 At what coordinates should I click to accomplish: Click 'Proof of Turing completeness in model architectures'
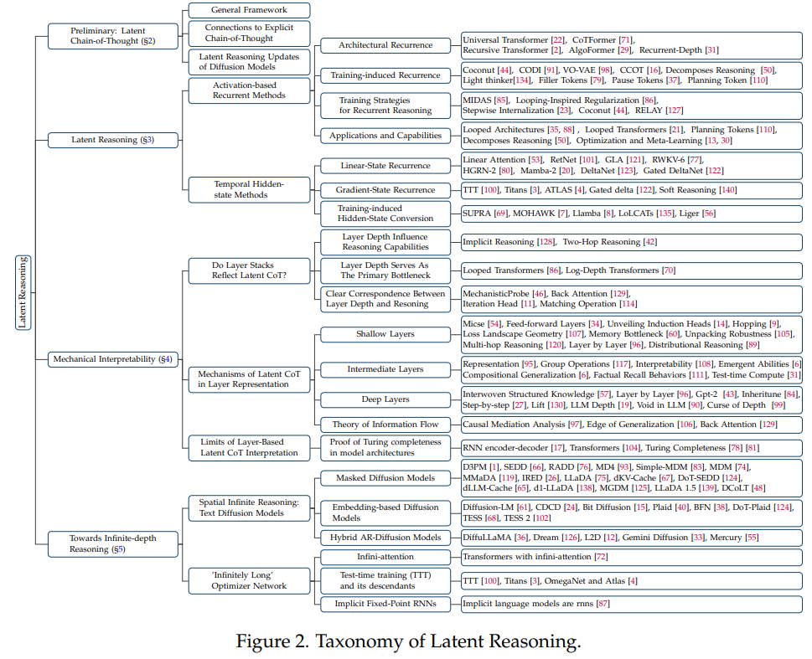tap(385, 448)
